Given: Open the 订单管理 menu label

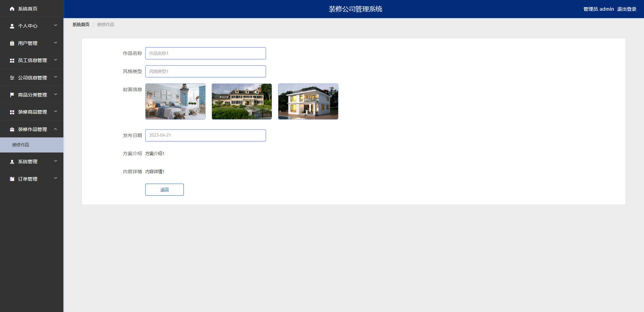Looking at the screenshot, I should click(x=28, y=179).
